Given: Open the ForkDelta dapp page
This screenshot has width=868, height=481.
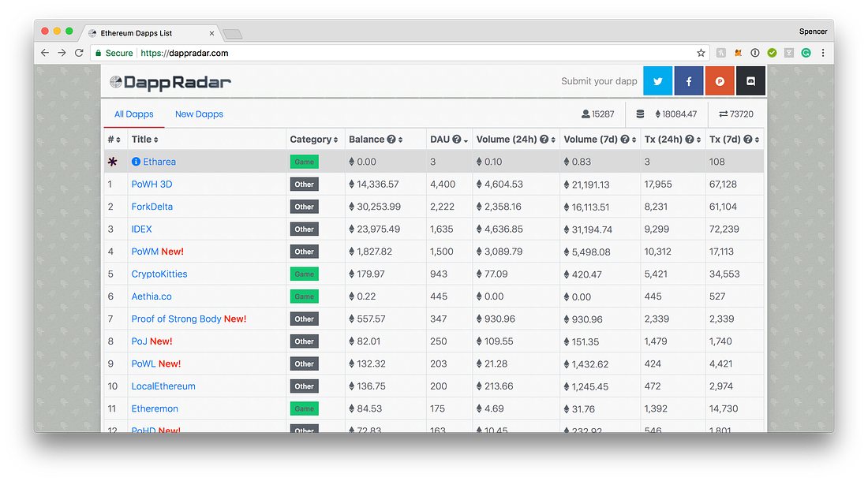Looking at the screenshot, I should click(x=152, y=207).
